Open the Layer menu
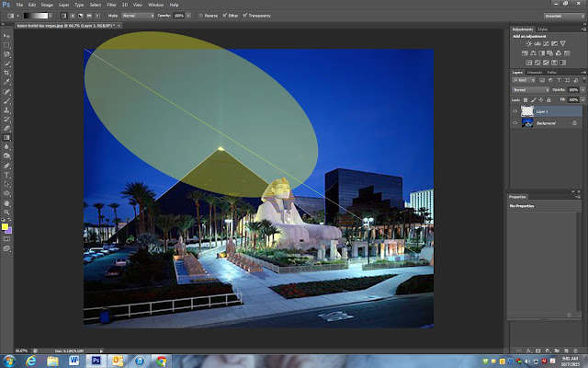588x368 pixels. [63, 5]
